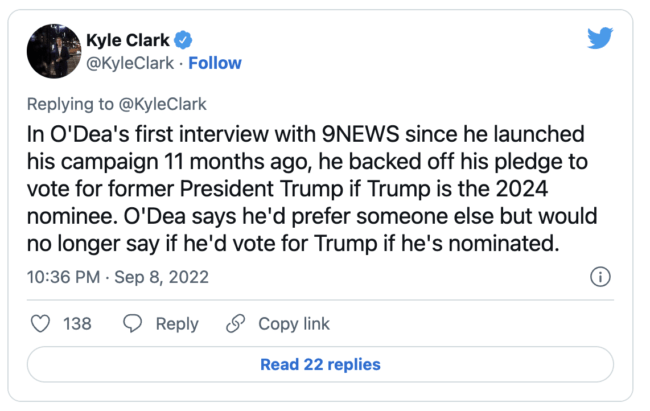Click the "Reply" text label
Screen dimensions: 650x411
click(177, 324)
